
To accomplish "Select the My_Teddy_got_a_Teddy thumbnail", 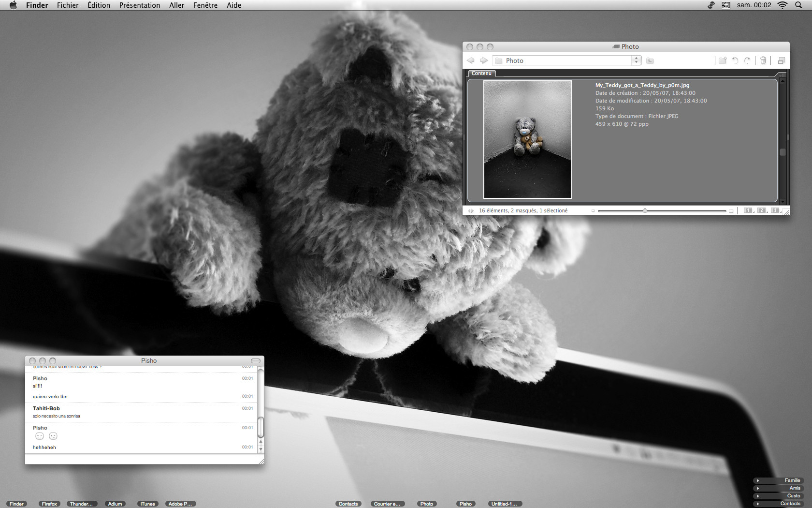I will point(528,139).
